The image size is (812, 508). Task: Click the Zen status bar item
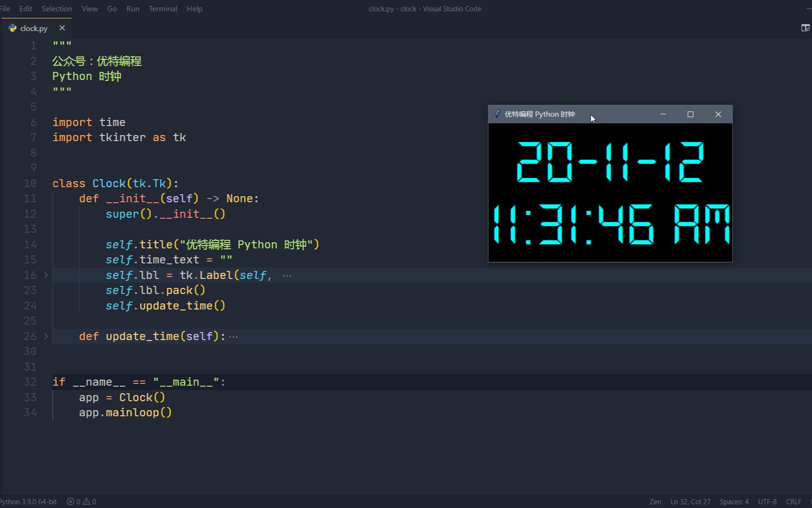click(655, 501)
